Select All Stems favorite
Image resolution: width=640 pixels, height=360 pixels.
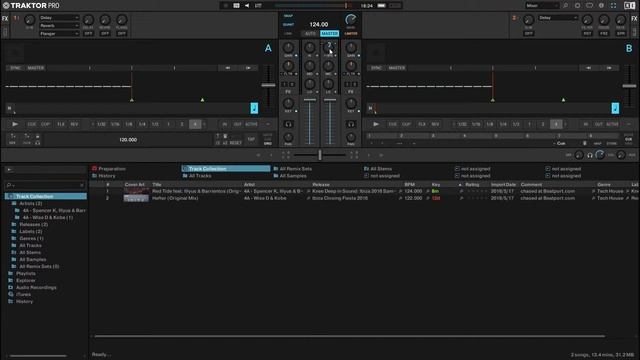pyautogui.click(x=378, y=169)
